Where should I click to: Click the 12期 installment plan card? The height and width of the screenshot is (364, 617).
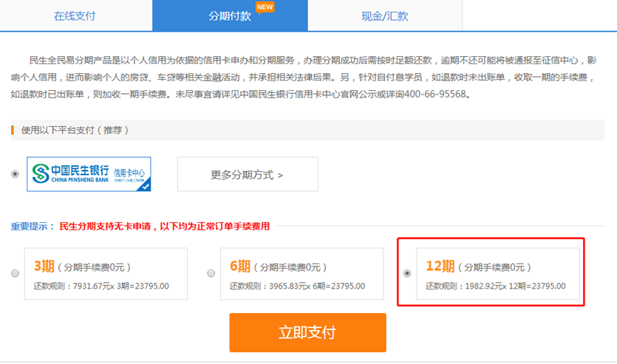coord(498,274)
